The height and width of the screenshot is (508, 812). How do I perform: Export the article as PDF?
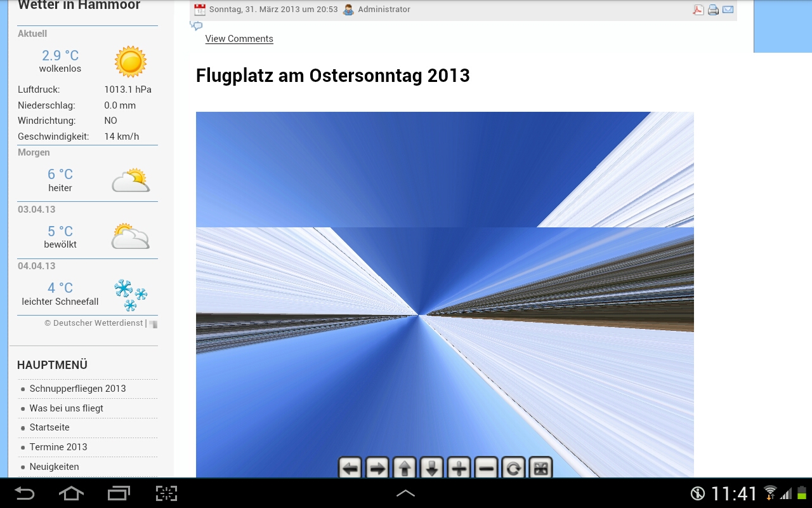[x=698, y=10]
